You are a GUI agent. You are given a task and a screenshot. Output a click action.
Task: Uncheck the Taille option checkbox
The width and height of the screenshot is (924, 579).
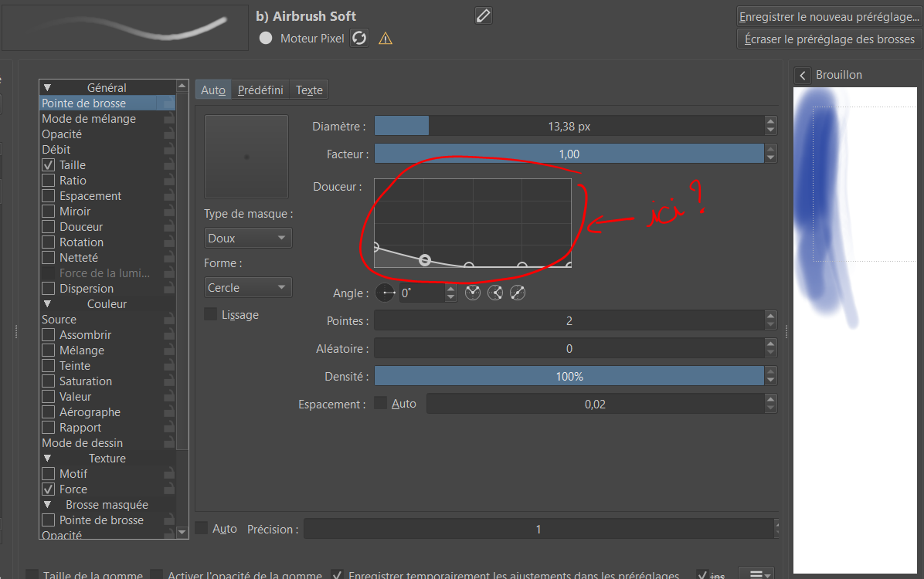click(48, 165)
